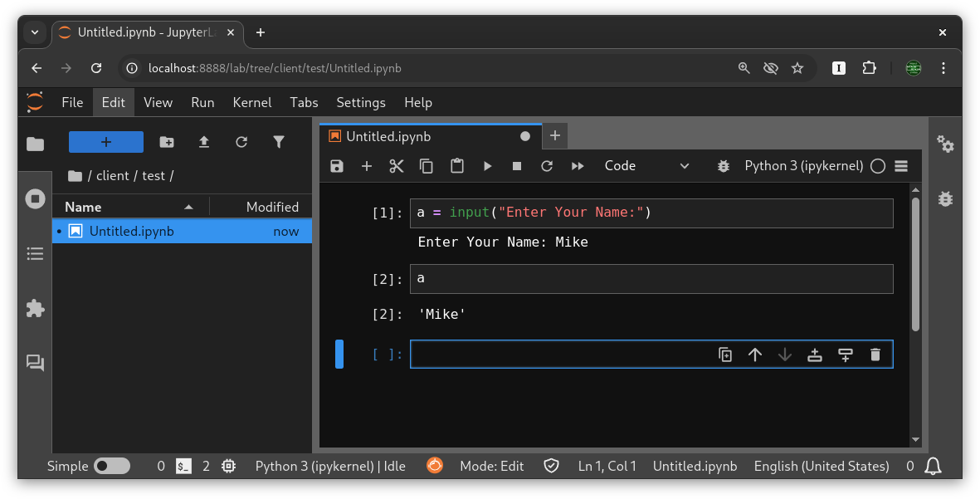Viewport: 980px width, 499px height.
Task: Open the notebook toolbar hamburger menu
Action: (x=900, y=166)
